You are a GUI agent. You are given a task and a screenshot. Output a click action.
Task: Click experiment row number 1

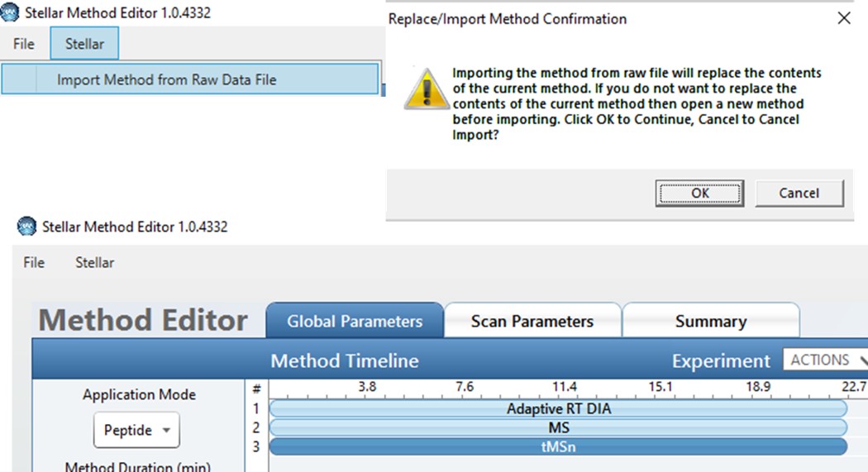pos(255,409)
